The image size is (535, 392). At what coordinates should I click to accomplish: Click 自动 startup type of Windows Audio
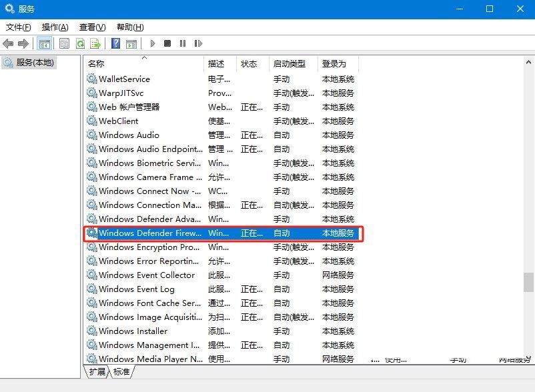click(x=282, y=135)
